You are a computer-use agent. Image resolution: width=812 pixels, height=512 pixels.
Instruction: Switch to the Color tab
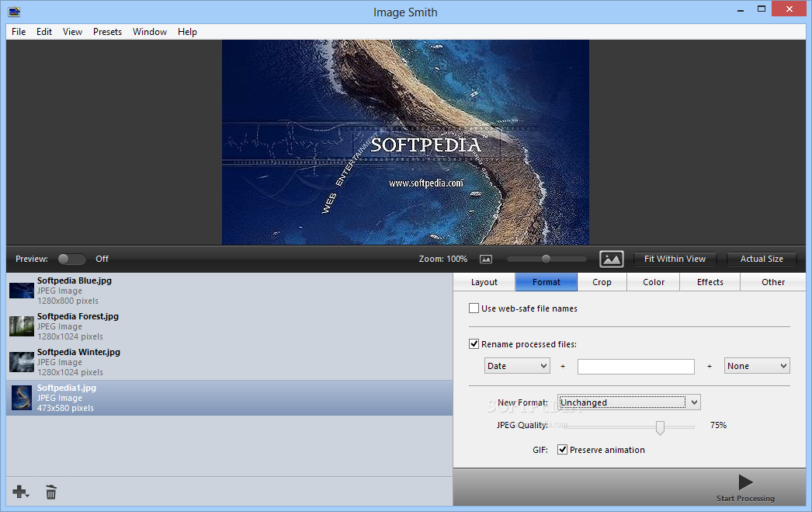pyautogui.click(x=654, y=282)
